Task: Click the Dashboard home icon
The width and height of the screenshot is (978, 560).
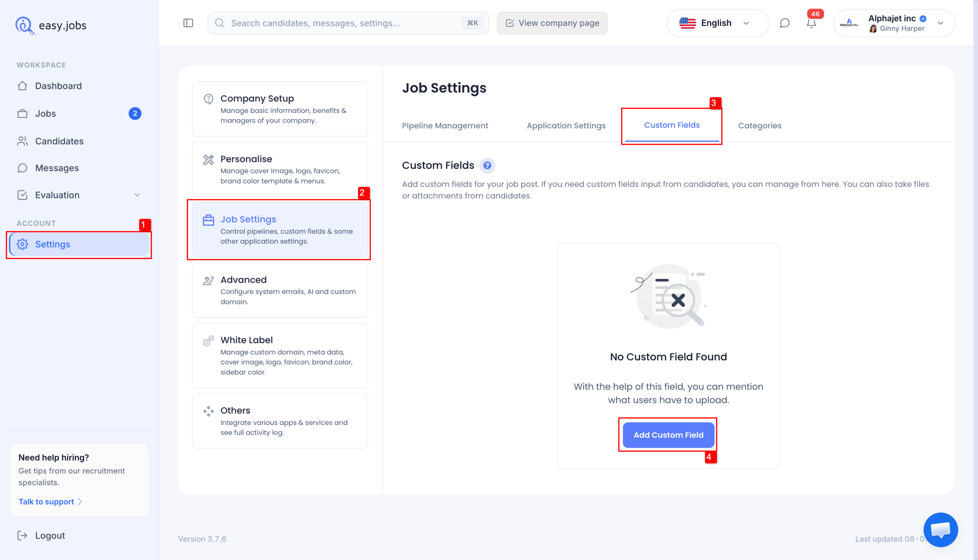Action: pyautogui.click(x=22, y=86)
